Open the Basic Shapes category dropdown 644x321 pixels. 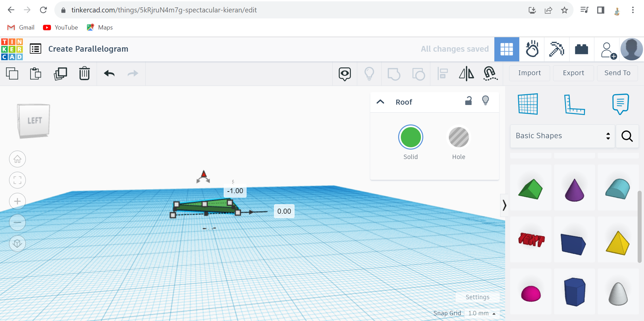(x=562, y=136)
